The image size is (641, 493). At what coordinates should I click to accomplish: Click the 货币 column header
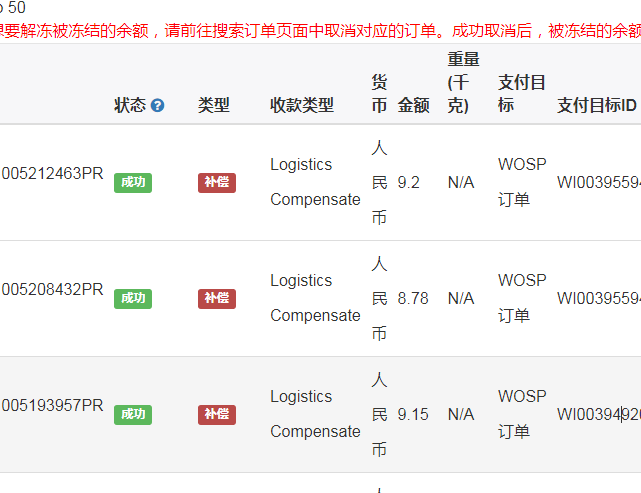pos(379,94)
